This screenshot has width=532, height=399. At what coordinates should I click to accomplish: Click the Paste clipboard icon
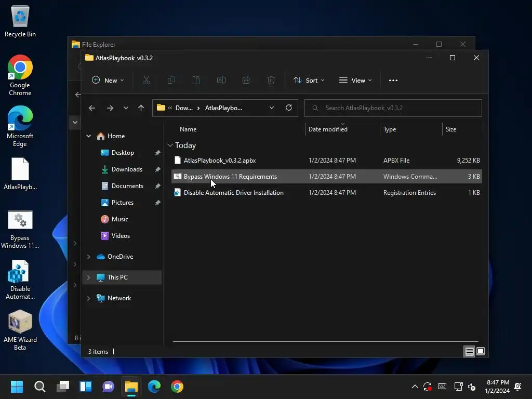[x=196, y=81]
